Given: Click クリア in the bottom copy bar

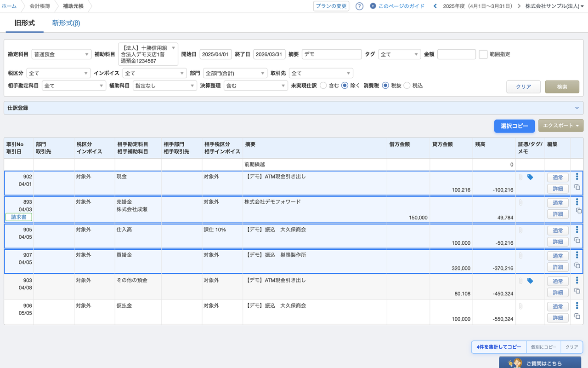Looking at the screenshot, I should 572,347.
